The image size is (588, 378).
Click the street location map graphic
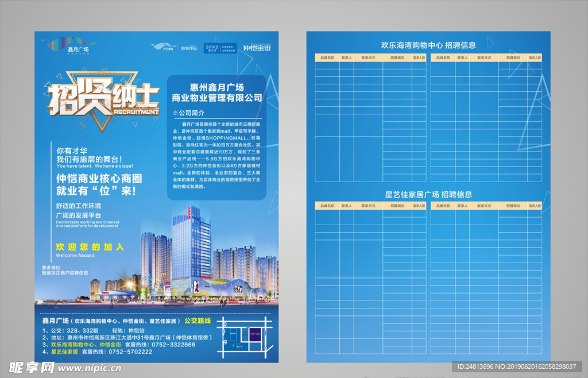(x=245, y=338)
